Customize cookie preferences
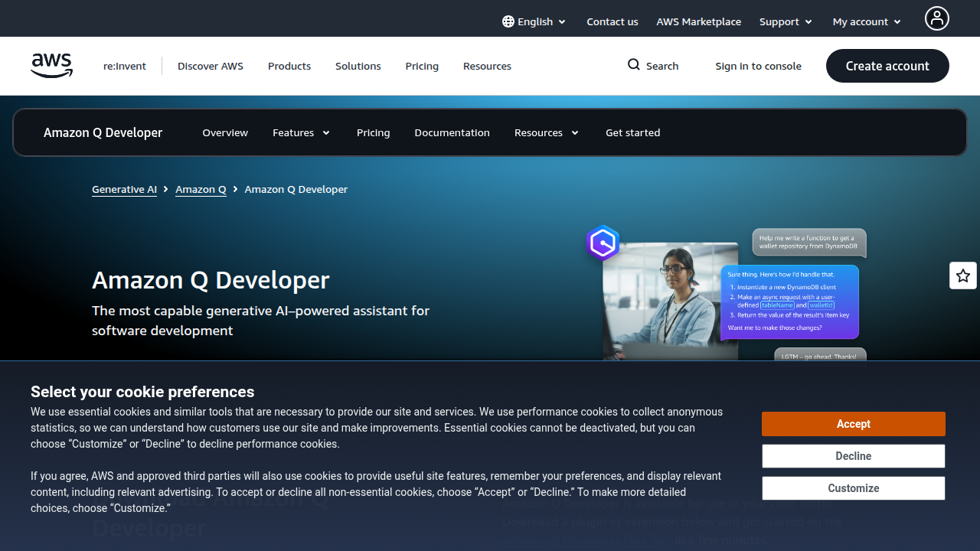This screenshot has height=551, width=980. pyautogui.click(x=853, y=488)
